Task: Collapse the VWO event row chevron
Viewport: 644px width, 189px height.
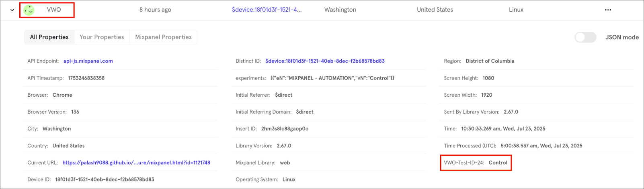Action: (12, 10)
